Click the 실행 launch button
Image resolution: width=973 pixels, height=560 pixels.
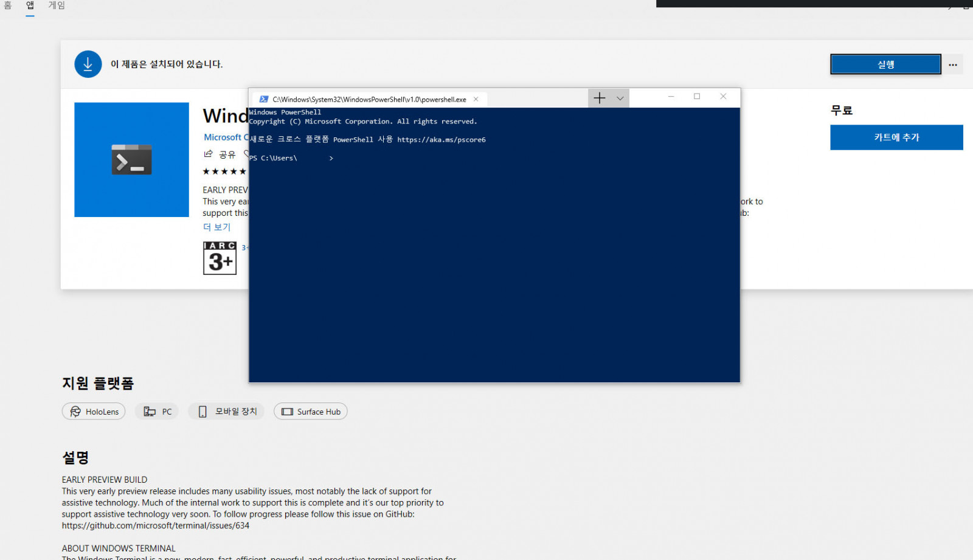885,64
